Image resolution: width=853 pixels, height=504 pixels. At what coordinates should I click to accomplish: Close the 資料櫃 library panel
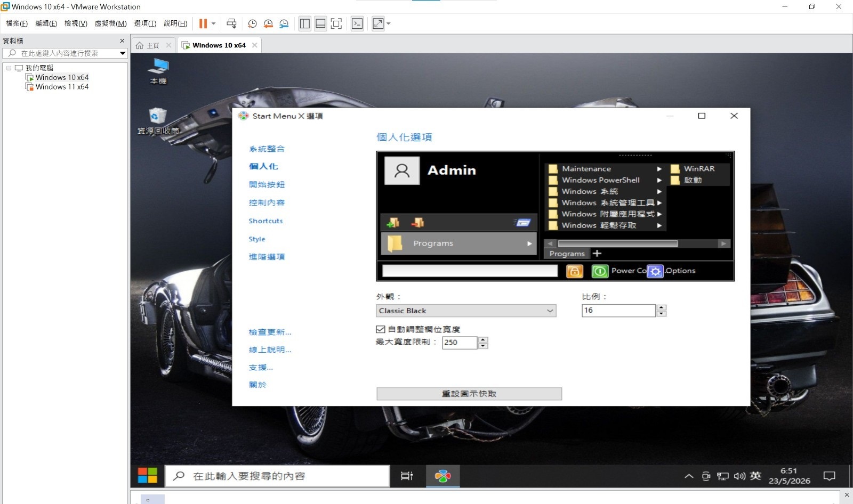point(122,40)
